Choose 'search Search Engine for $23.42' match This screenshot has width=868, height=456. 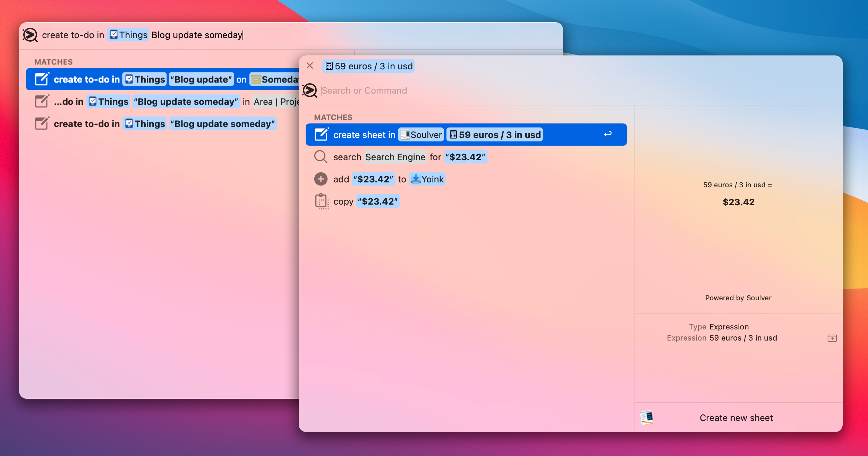pyautogui.click(x=466, y=157)
